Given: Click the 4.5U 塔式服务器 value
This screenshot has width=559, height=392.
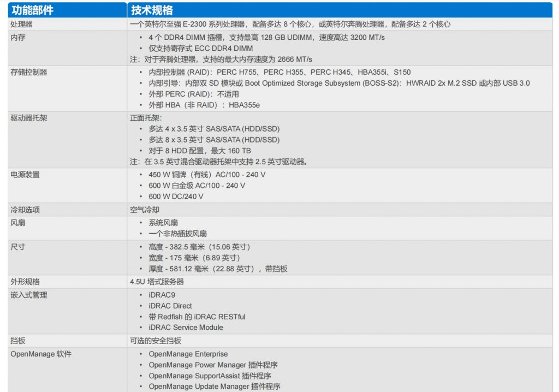Looking at the screenshot, I should click(x=157, y=282).
